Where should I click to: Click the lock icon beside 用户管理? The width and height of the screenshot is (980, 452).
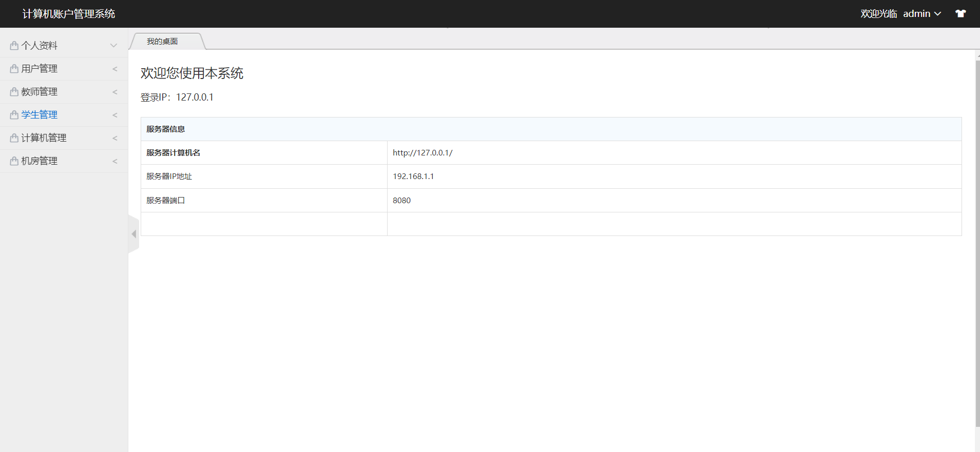pos(14,69)
